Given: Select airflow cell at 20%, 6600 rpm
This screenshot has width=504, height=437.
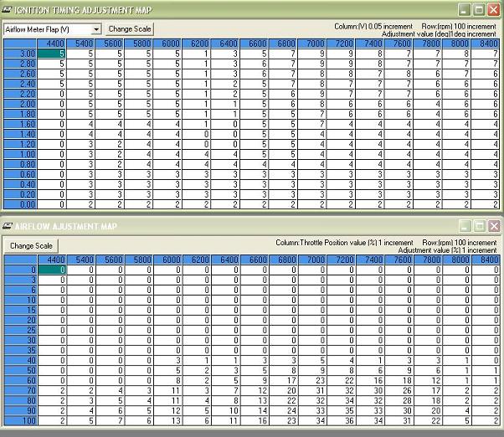Looking at the screenshot, I should (255, 321).
